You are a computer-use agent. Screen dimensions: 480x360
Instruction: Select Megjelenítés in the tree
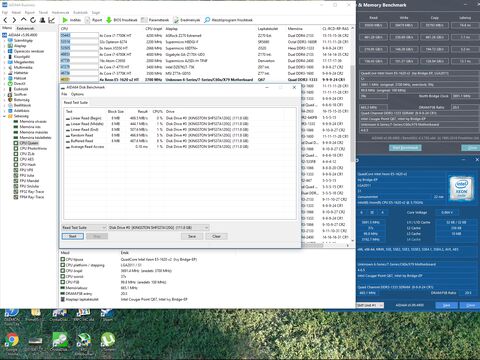click(24, 62)
